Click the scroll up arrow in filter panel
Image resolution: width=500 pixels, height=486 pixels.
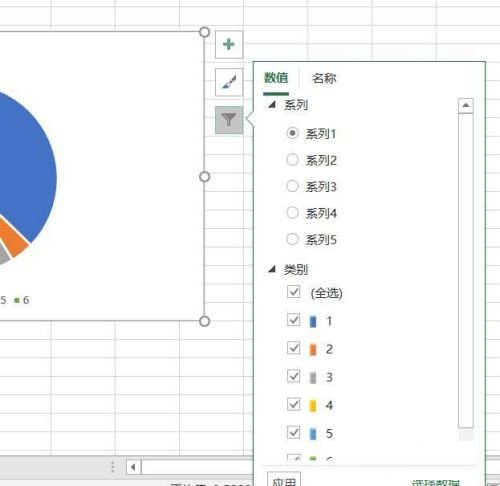(x=466, y=106)
